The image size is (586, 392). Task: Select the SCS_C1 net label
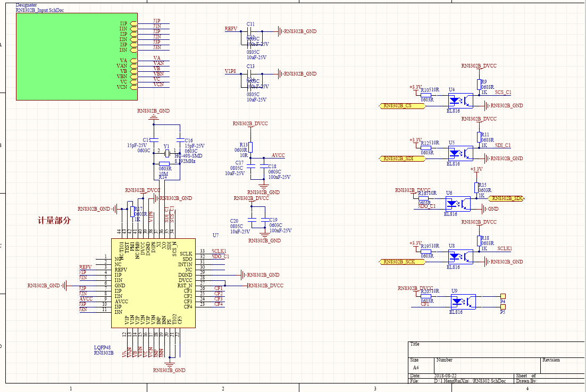(503, 93)
